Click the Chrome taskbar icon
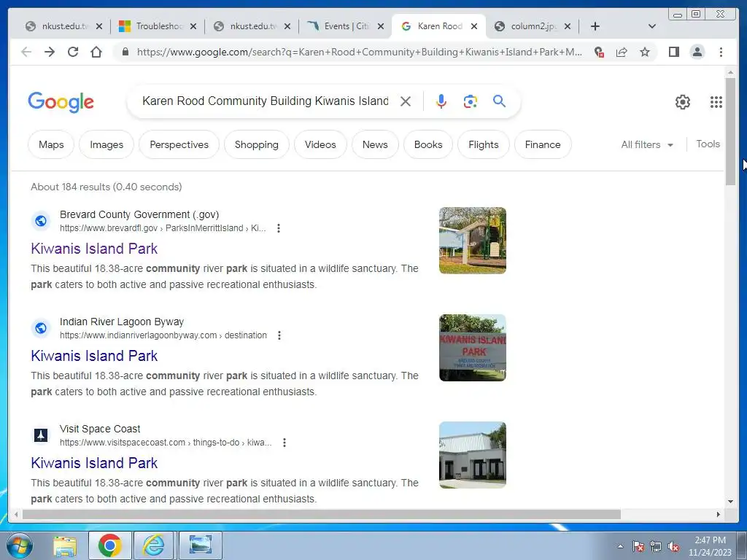This screenshot has width=747, height=560. tap(109, 545)
